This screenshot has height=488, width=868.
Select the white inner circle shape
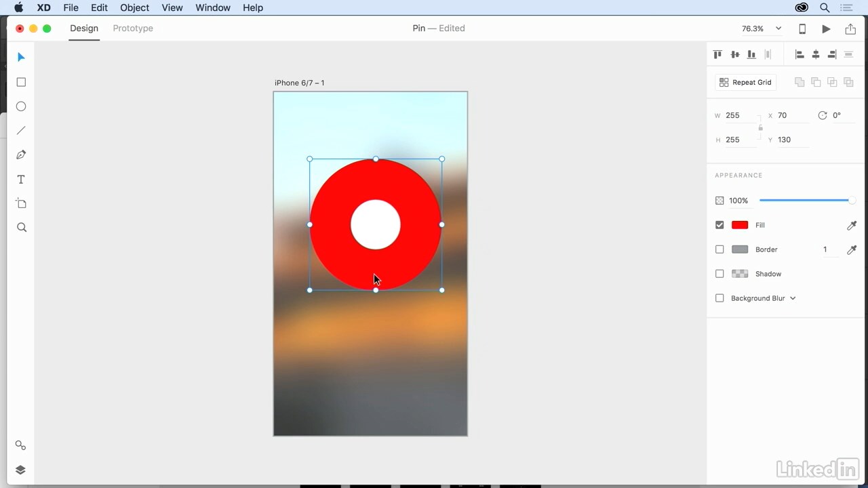376,224
